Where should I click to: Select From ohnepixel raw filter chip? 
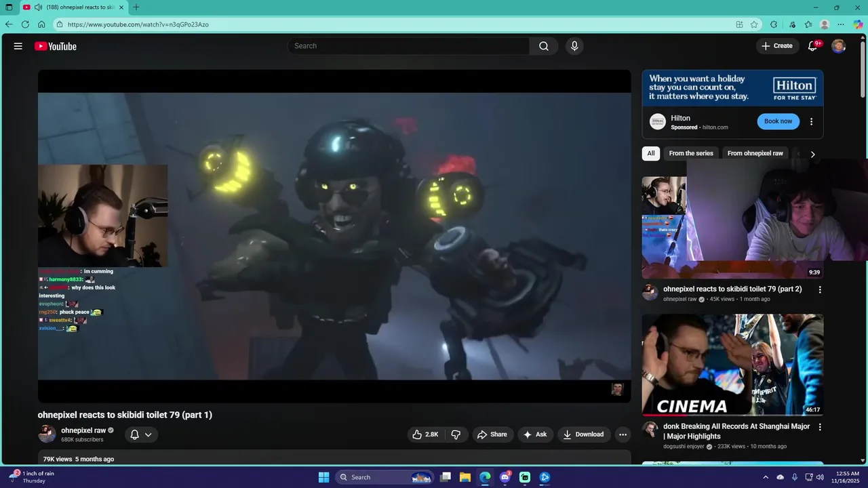(755, 153)
